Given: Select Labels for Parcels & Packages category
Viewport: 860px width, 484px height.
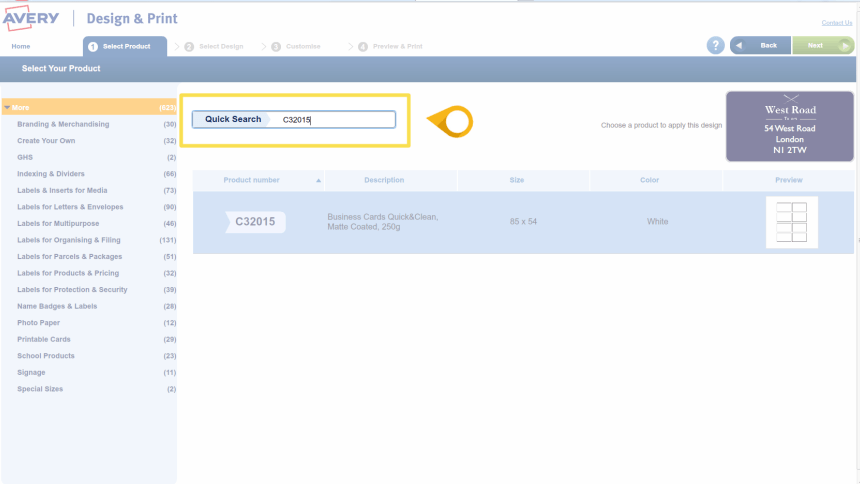Looking at the screenshot, I should coord(69,256).
